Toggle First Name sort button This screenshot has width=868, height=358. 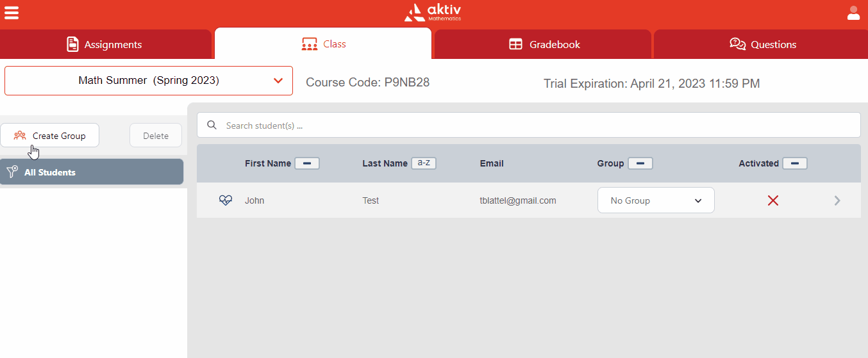click(307, 163)
